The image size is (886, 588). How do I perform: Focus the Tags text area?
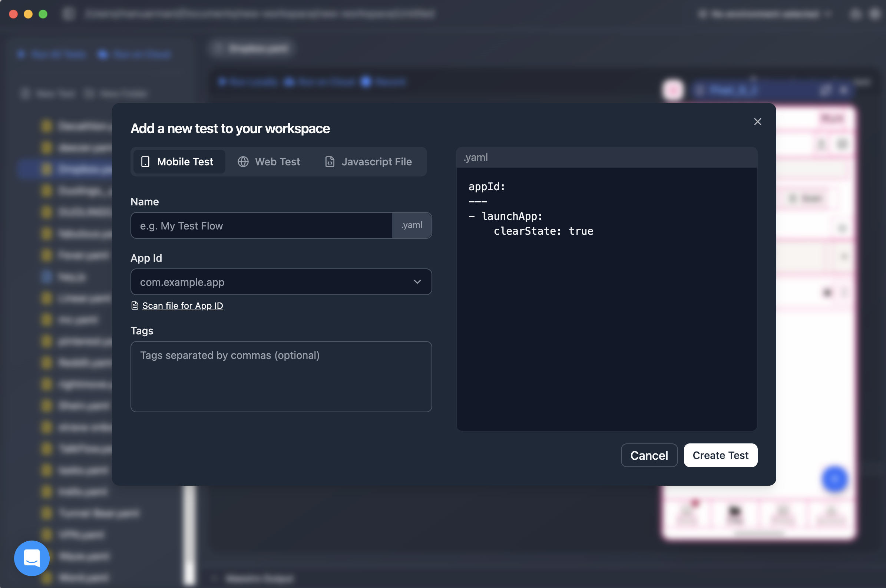click(281, 377)
